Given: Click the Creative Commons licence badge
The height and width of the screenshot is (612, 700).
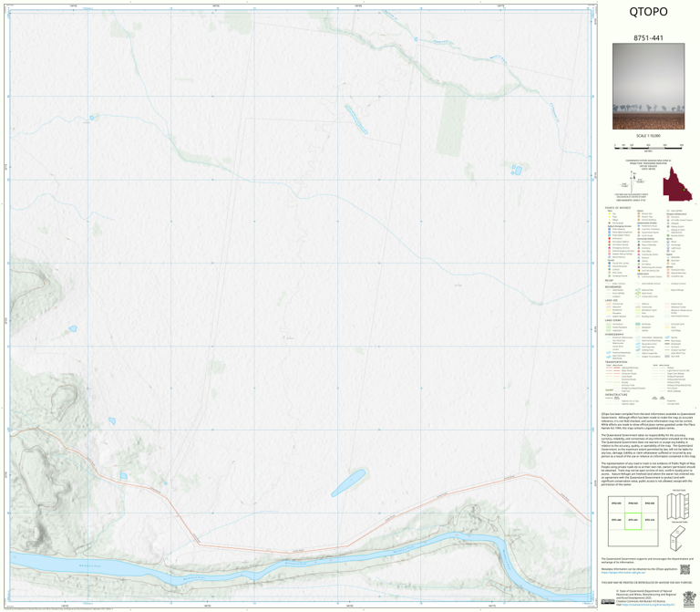Looking at the screenshot, I should click(608, 602).
